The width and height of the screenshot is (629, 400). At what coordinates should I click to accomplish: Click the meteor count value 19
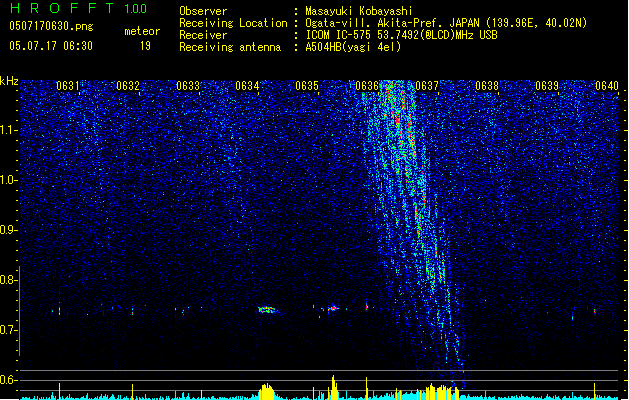145,46
